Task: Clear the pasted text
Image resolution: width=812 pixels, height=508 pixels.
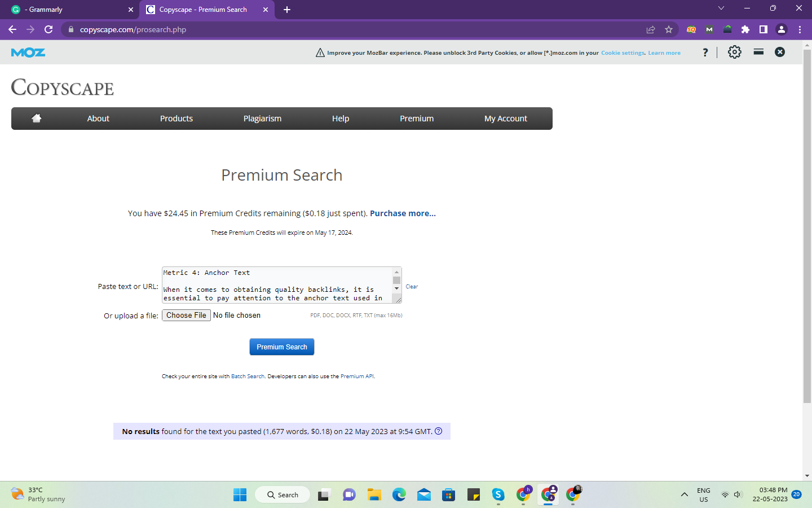Action: [x=412, y=287]
